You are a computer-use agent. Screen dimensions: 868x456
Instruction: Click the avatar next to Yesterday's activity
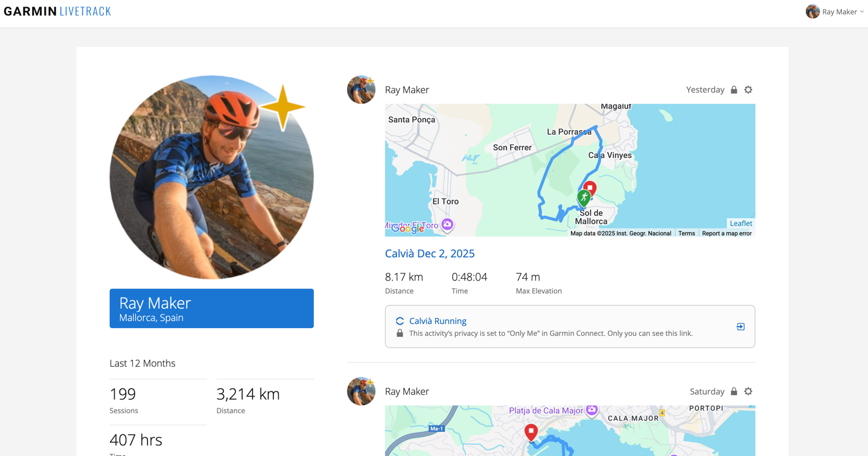(361, 90)
